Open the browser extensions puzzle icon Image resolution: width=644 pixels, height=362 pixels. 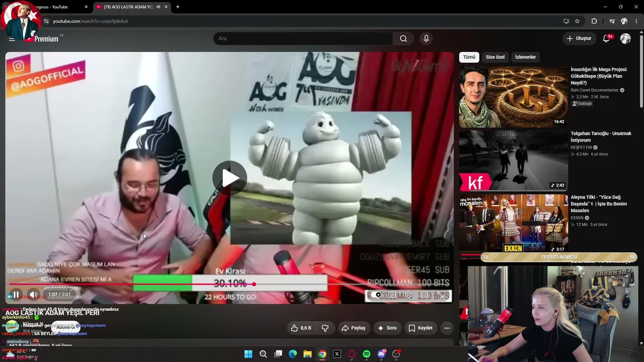point(594,21)
